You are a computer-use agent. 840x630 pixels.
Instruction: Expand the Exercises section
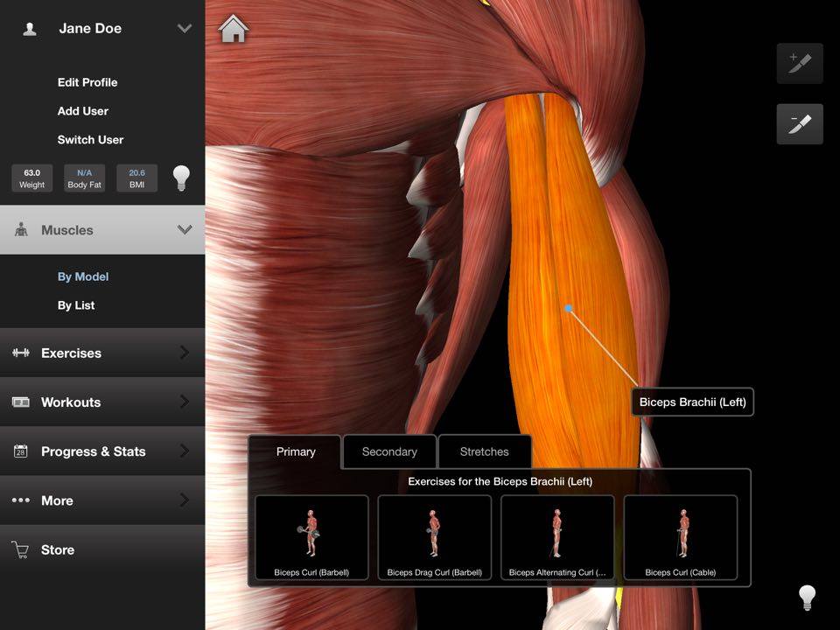[x=102, y=353]
